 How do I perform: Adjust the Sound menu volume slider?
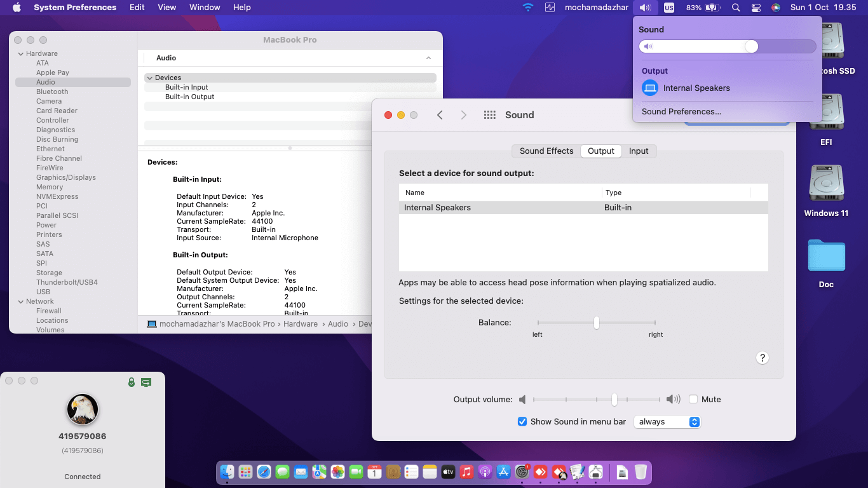click(x=727, y=46)
